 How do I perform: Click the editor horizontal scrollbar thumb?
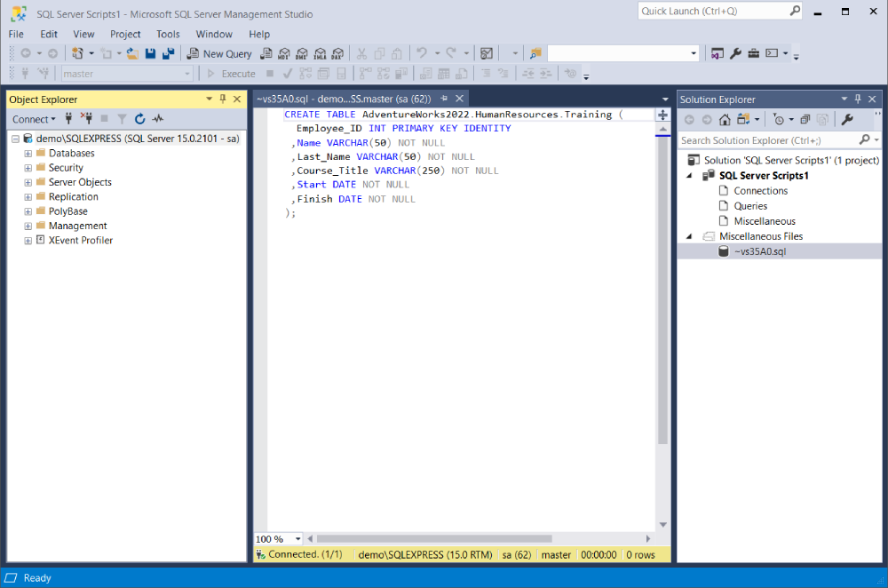coord(434,539)
